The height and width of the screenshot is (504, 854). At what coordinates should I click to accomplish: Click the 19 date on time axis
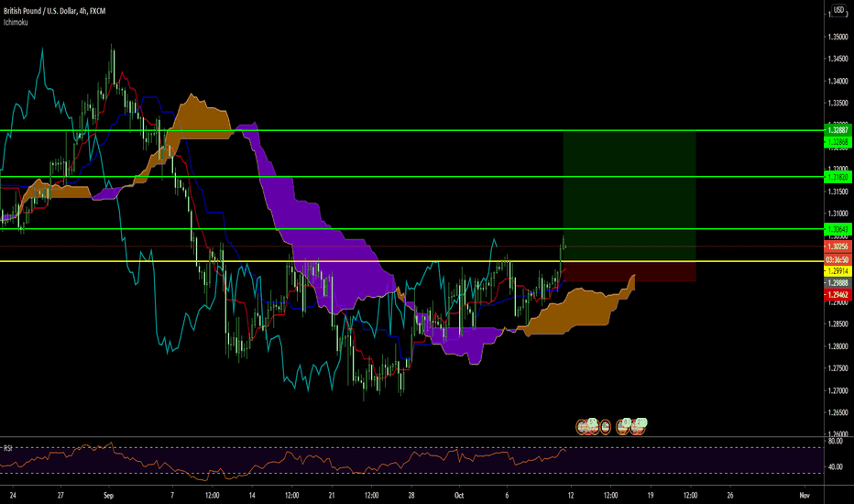[651, 495]
